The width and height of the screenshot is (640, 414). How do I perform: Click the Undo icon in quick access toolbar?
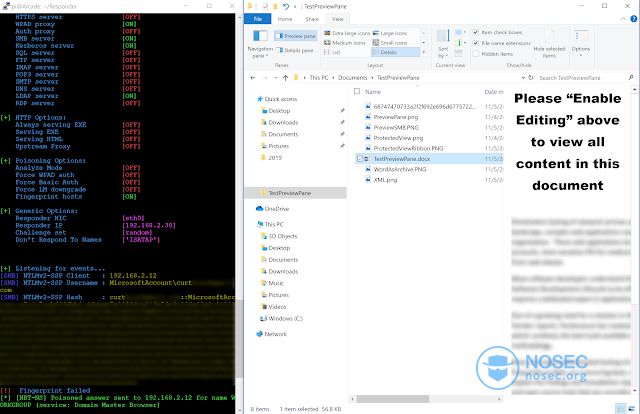[x=286, y=6]
